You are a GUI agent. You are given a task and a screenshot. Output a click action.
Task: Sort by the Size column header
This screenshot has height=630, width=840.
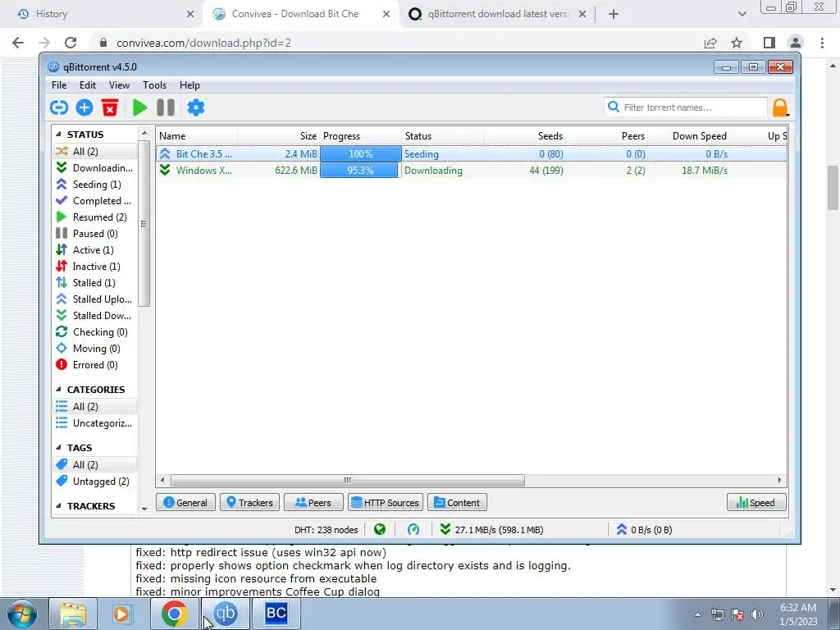279,136
